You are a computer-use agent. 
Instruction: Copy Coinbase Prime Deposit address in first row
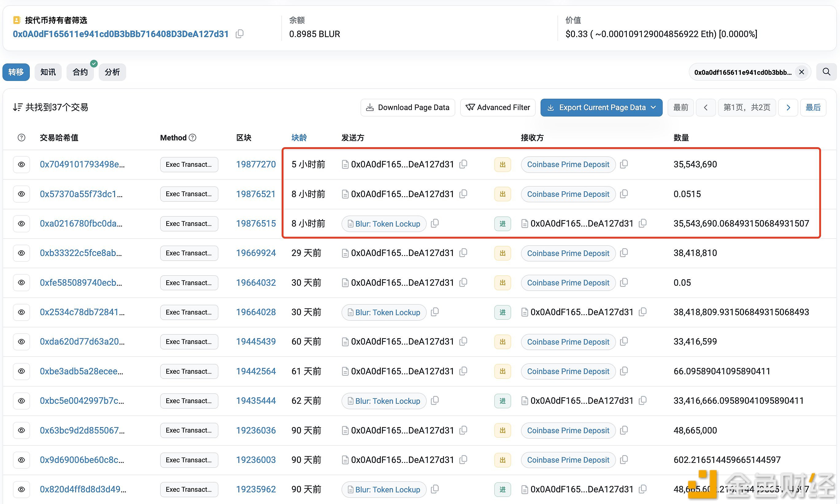(x=624, y=164)
